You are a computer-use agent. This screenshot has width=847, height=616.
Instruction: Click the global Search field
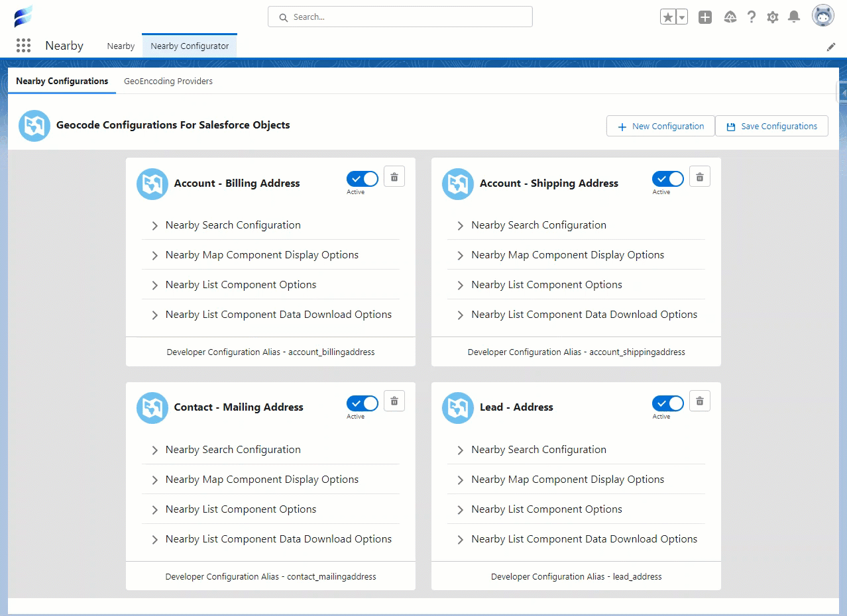[400, 17]
